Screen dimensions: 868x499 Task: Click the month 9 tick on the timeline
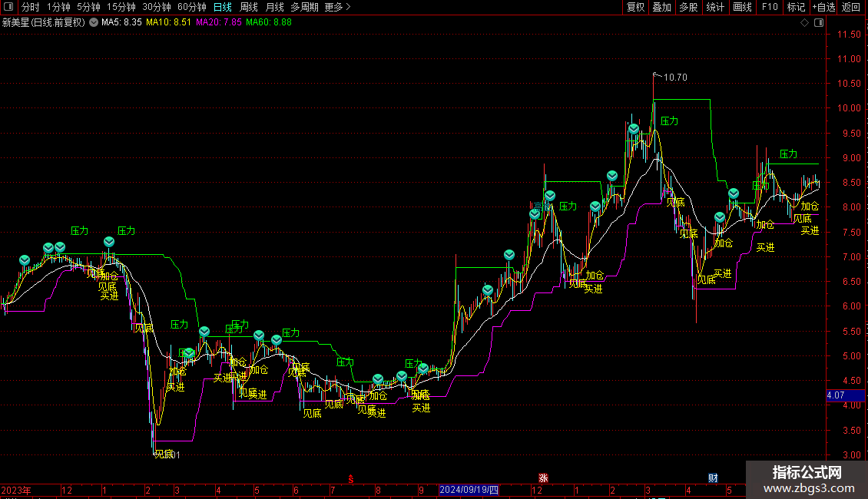click(421, 490)
